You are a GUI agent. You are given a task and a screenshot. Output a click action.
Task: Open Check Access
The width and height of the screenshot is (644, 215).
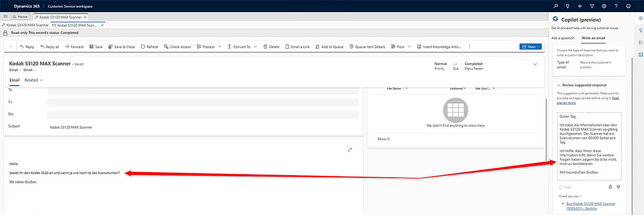[x=177, y=47]
